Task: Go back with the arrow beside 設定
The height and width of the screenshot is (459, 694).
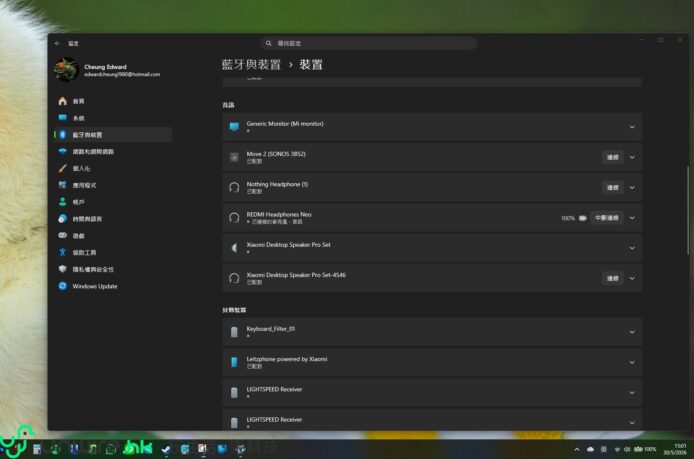Action: [x=58, y=43]
